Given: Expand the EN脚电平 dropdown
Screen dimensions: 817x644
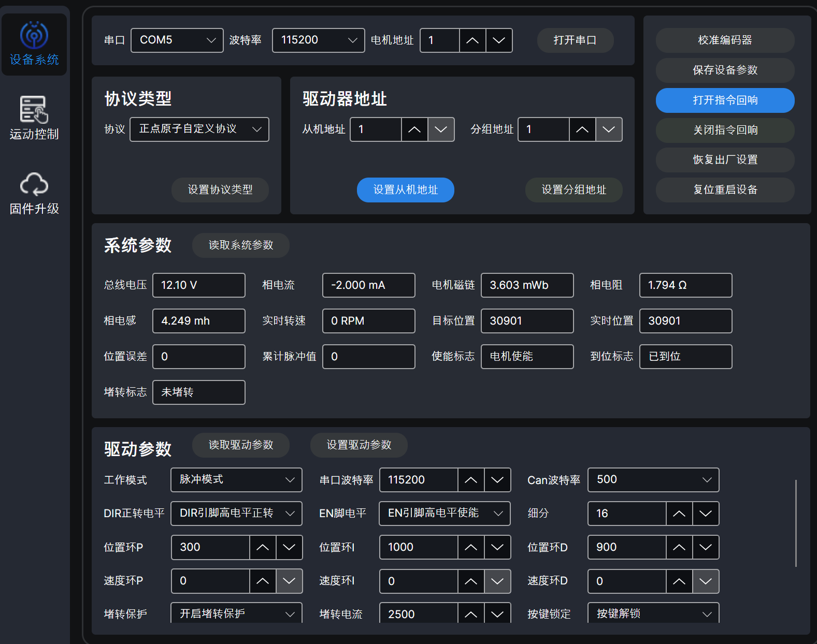Looking at the screenshot, I should pos(445,514).
